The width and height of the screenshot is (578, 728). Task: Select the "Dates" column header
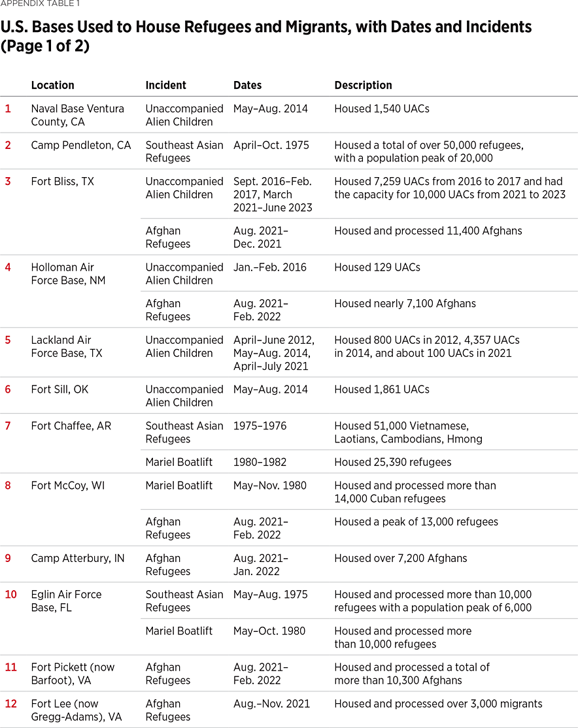(x=247, y=85)
